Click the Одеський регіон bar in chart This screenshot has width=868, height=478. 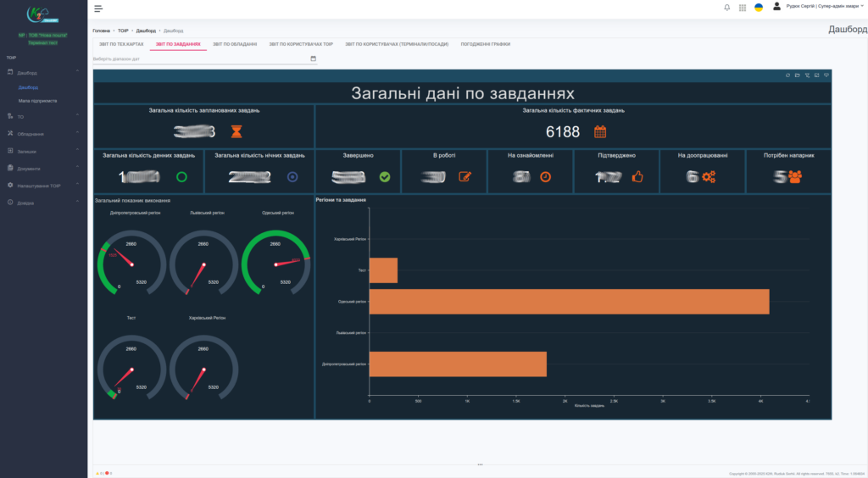tap(569, 302)
